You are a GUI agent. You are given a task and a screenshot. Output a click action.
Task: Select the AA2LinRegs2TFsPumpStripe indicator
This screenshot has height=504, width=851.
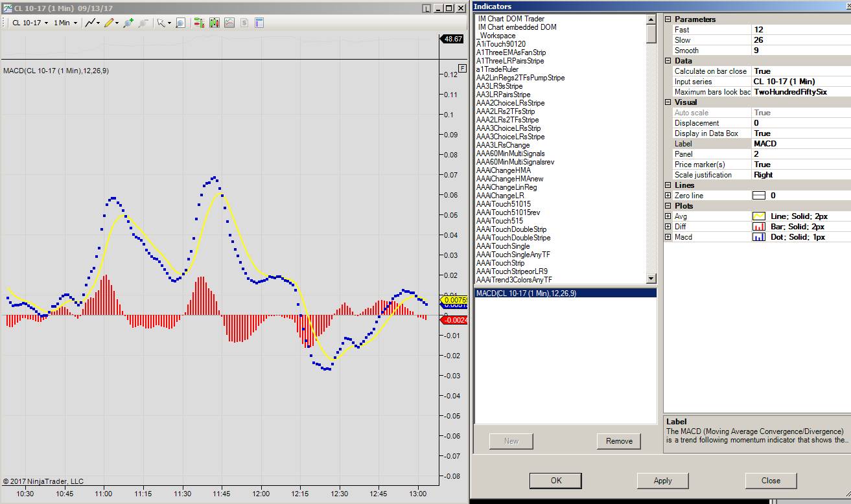click(x=520, y=78)
